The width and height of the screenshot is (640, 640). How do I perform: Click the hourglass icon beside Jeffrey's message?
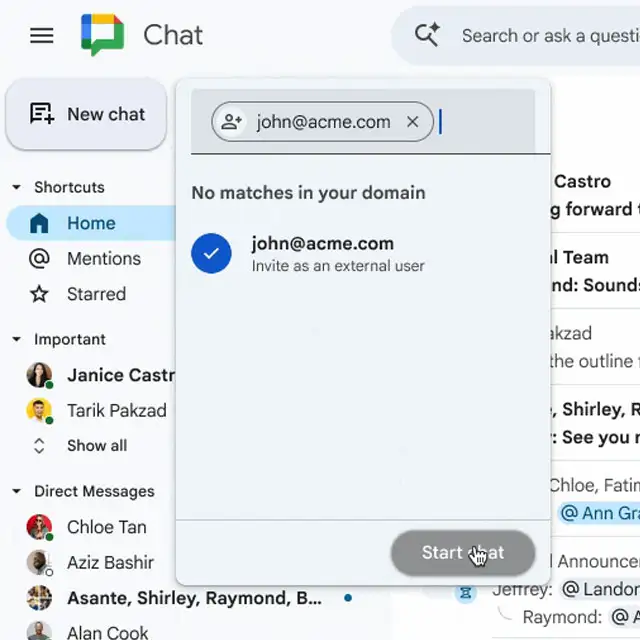(x=466, y=593)
